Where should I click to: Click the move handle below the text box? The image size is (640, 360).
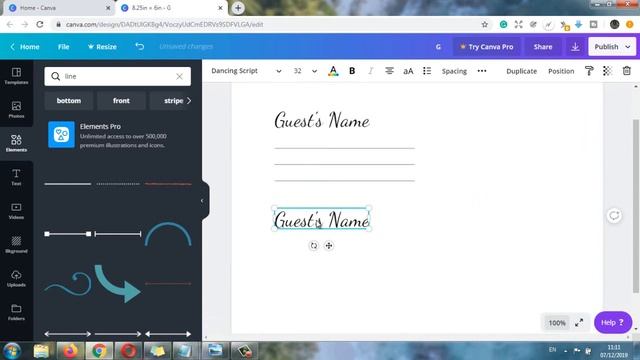(329, 246)
